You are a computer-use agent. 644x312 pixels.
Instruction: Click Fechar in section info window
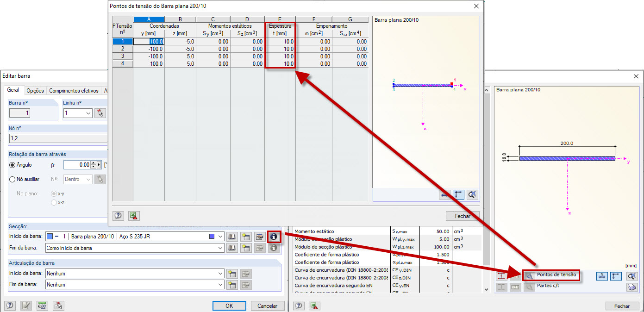click(622, 306)
